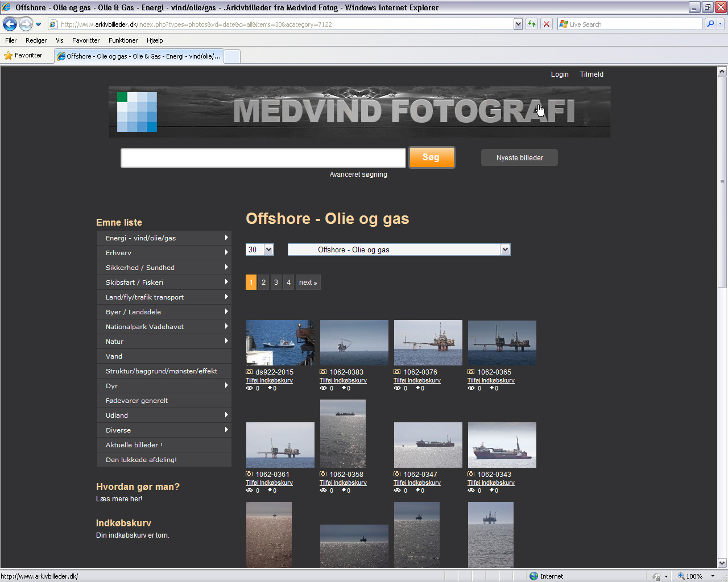Click the eye views icon under 1062-0383
This screenshot has width=728, height=582.
[x=323, y=388]
